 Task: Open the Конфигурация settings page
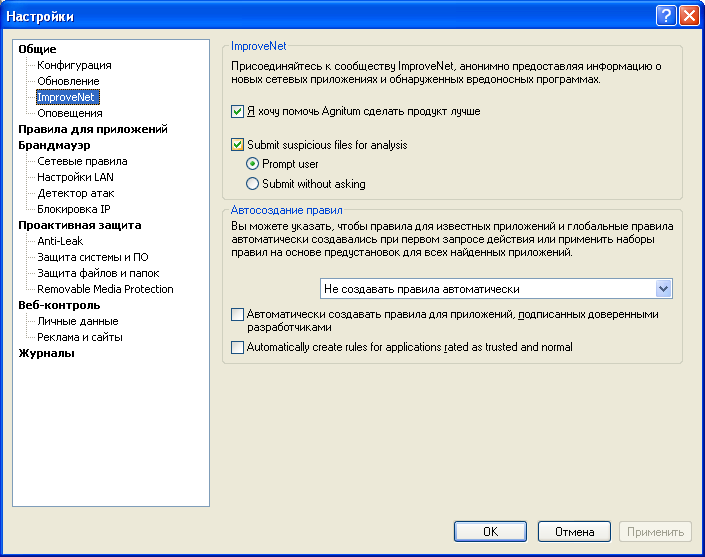coord(74,65)
